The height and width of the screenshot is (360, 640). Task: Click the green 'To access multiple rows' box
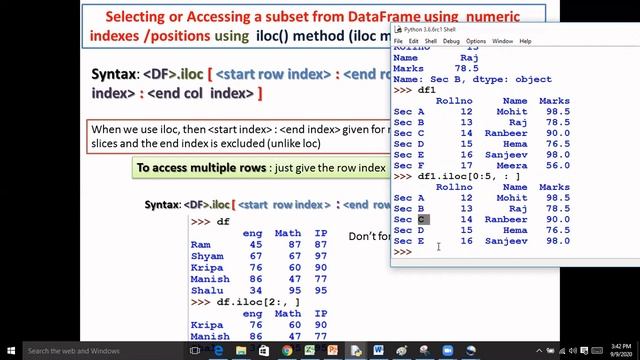click(x=261, y=168)
